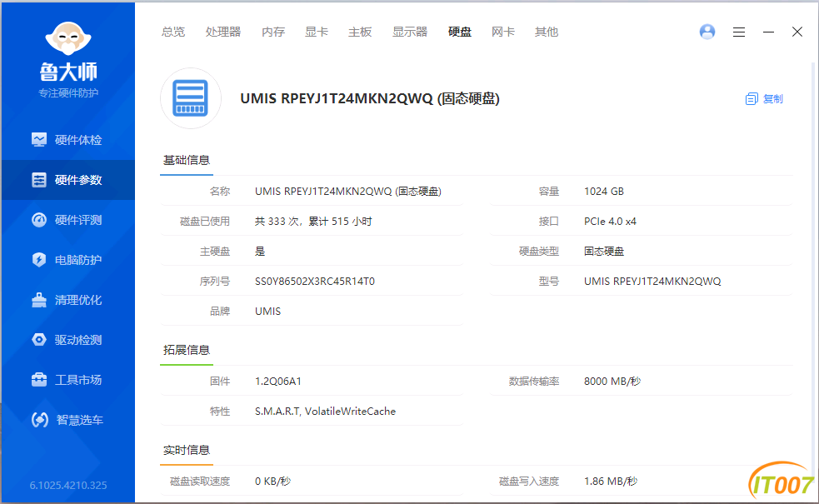Image resolution: width=819 pixels, height=504 pixels.
Task: Select the 硬盘 tab
Action: 460,32
